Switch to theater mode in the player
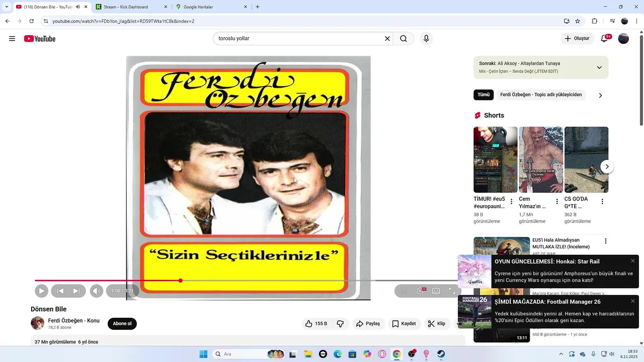 [436, 291]
